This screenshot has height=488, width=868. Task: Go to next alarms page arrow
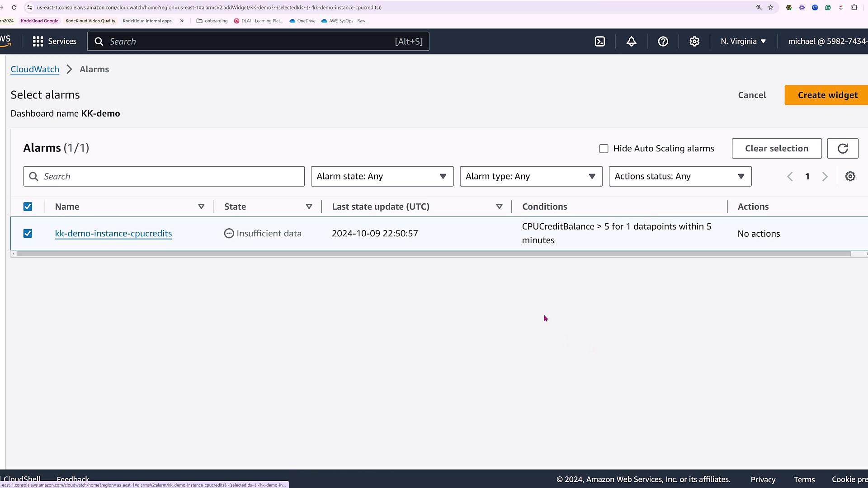[x=825, y=177]
